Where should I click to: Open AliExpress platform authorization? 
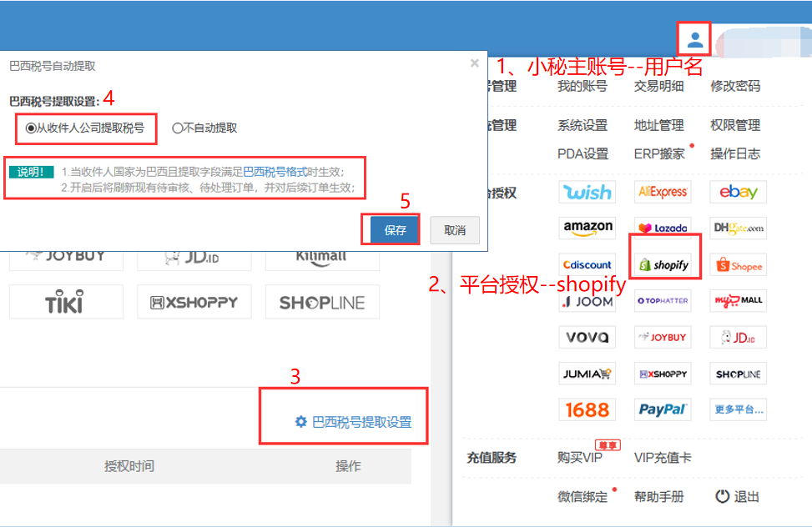click(x=663, y=192)
